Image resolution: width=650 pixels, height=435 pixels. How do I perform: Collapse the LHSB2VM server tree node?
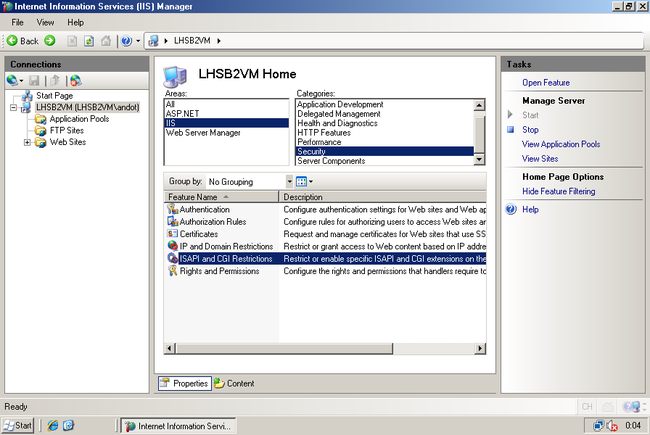coord(14,107)
